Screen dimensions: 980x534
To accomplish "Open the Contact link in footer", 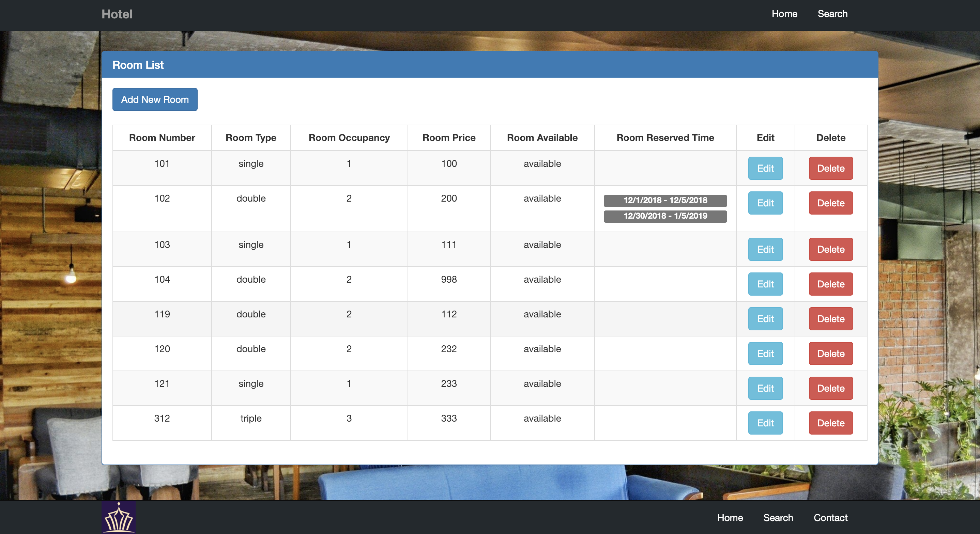I will tap(830, 517).
